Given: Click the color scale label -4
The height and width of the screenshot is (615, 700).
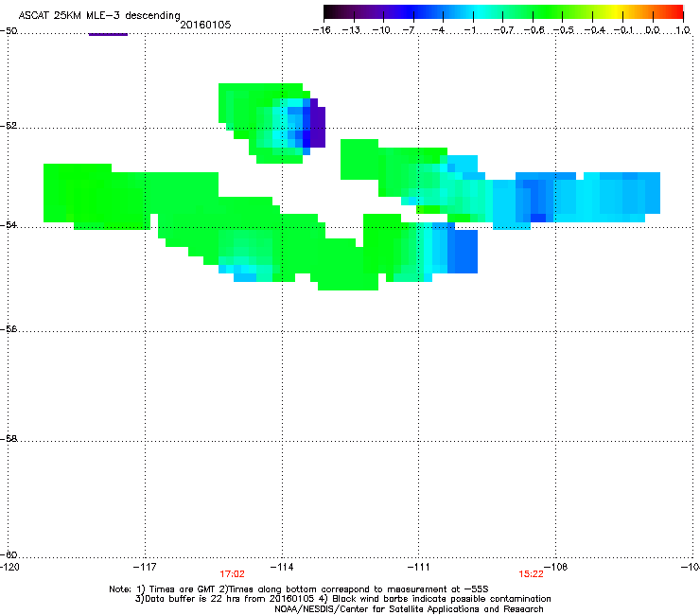Looking at the screenshot, I should click(438, 30).
